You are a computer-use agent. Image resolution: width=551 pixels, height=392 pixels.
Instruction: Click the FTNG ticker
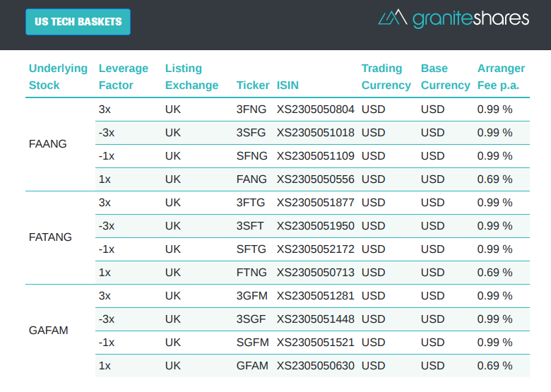coord(252,273)
